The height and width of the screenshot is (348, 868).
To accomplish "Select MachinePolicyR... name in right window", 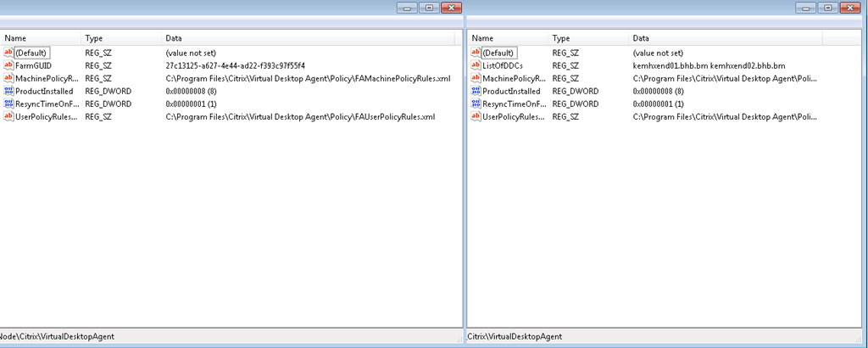I will (515, 78).
